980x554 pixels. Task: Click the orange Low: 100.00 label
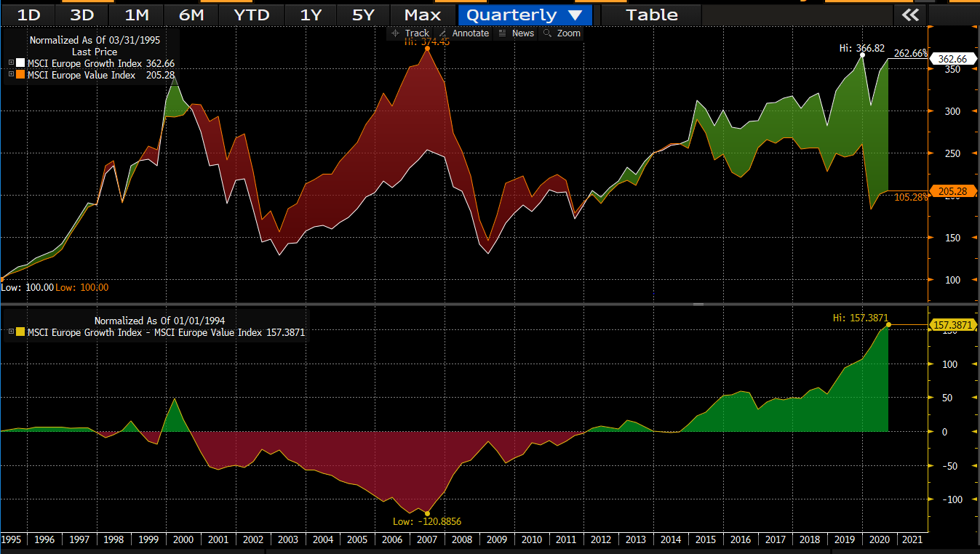82,287
